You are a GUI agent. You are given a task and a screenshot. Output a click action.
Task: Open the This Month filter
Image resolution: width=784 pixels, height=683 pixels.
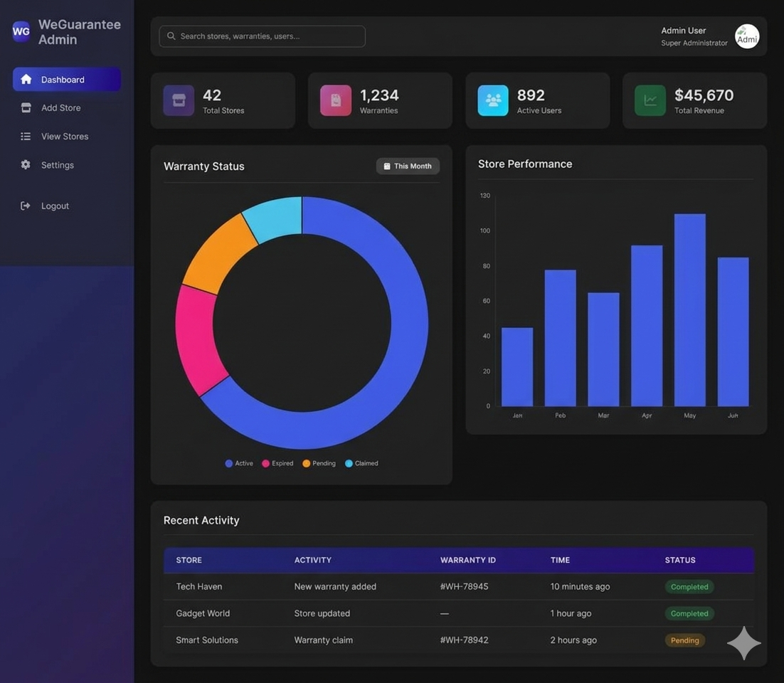pyautogui.click(x=408, y=166)
